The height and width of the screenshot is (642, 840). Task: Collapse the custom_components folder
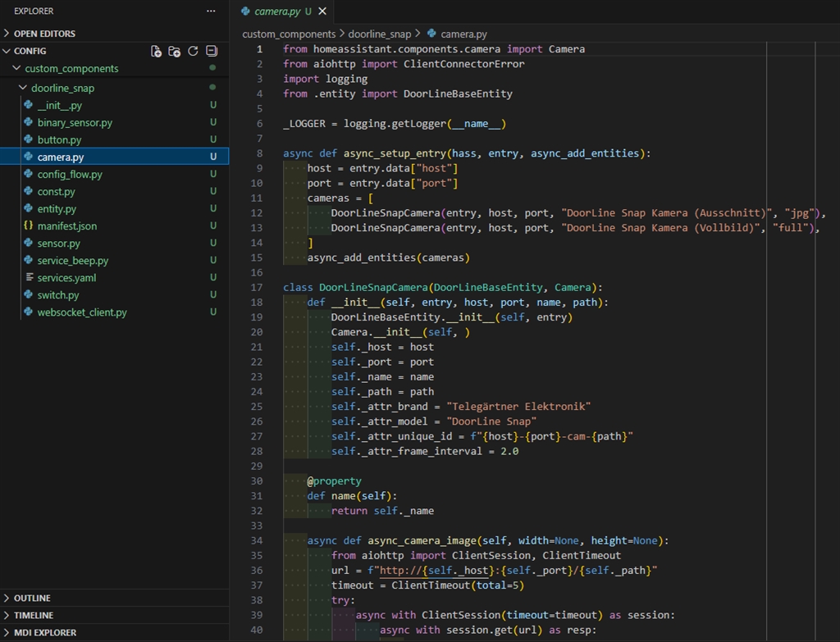71,69
